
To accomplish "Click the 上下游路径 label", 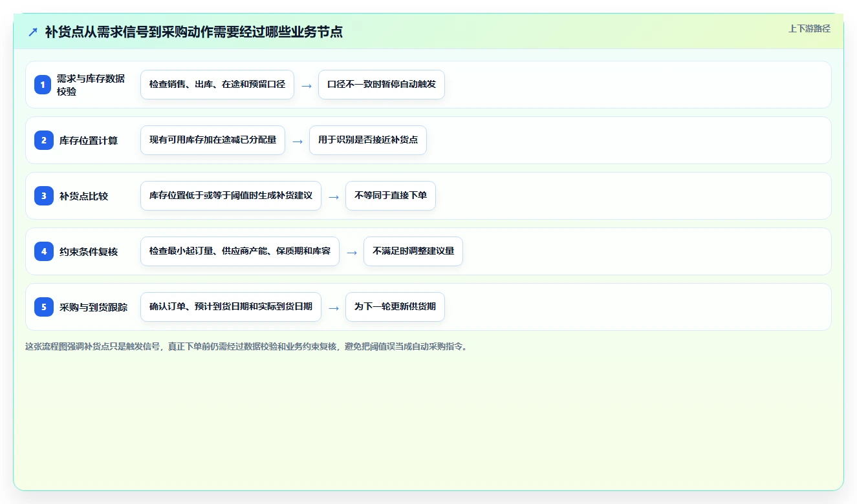I will [809, 28].
